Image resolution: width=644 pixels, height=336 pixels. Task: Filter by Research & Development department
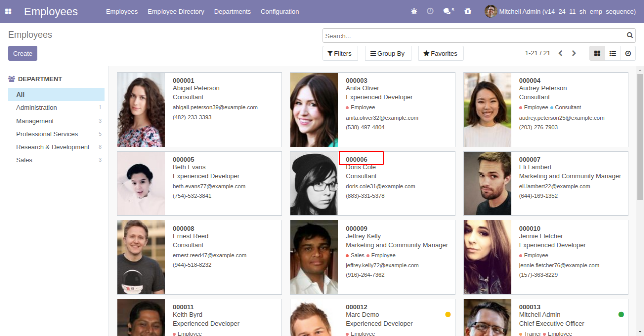click(56, 147)
